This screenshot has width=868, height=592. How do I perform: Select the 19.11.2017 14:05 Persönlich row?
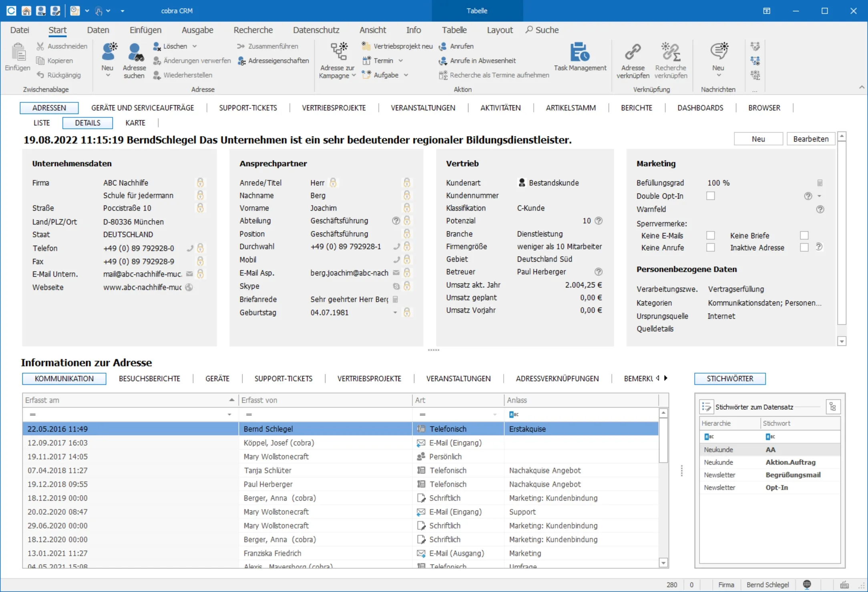340,457
